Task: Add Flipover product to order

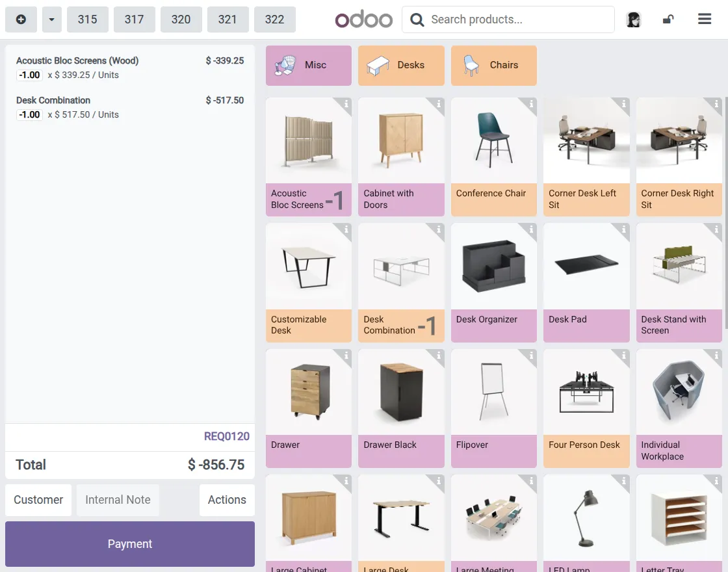Action: click(494, 408)
